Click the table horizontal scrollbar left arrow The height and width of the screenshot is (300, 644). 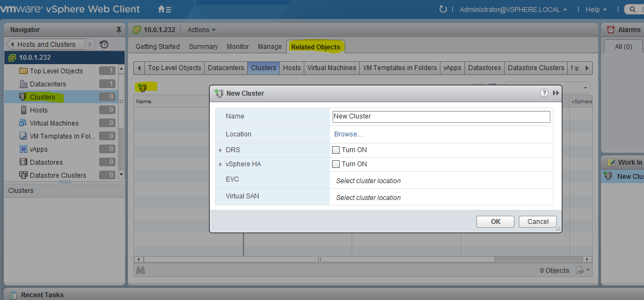coord(138,259)
